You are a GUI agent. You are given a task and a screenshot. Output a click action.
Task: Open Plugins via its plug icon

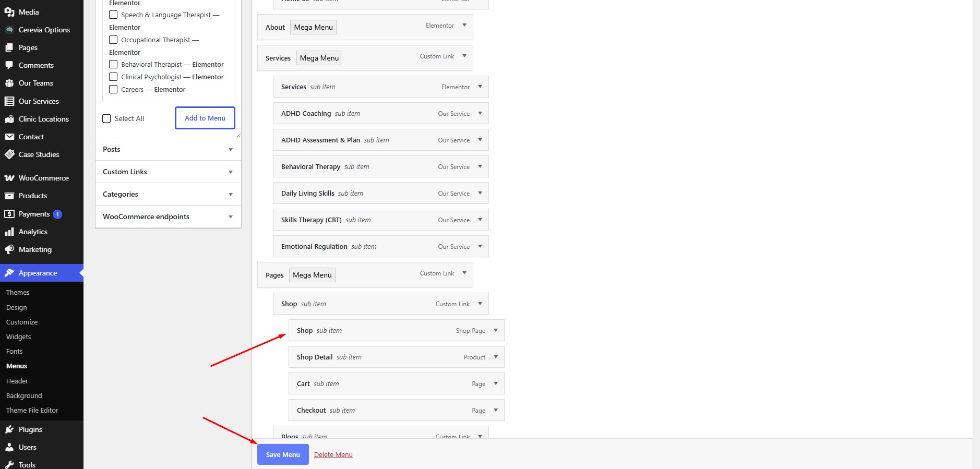coord(9,429)
